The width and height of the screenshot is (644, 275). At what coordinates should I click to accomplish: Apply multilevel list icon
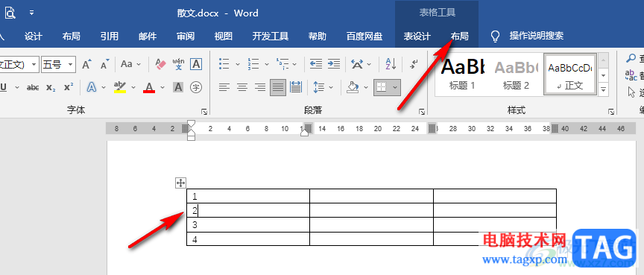(282, 64)
